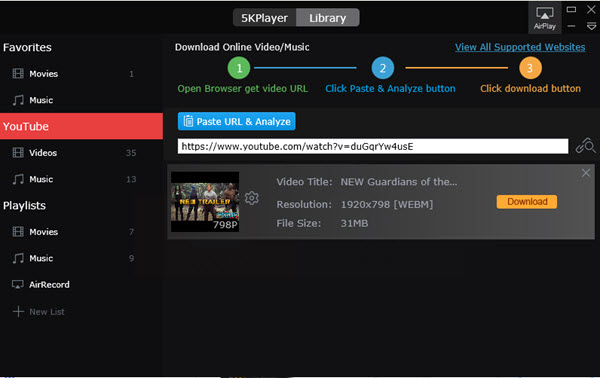Click Paste URL & Analyze button
This screenshot has width=600, height=378.
(236, 121)
